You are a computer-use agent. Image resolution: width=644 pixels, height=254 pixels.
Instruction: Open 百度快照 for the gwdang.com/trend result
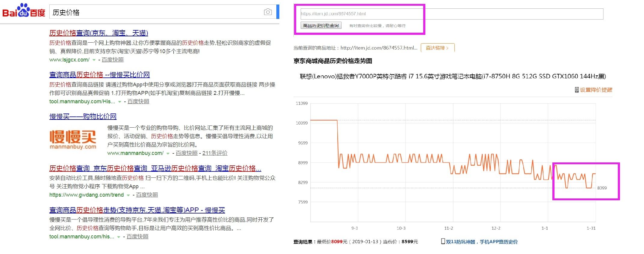pyautogui.click(x=147, y=195)
